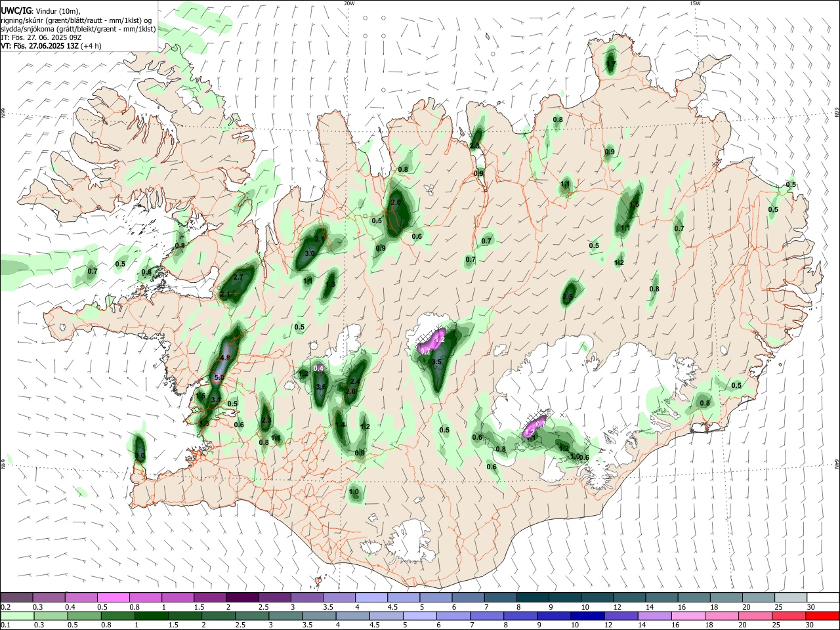
Task: Click the 2.7 precipitation value label
Action: coord(238,278)
